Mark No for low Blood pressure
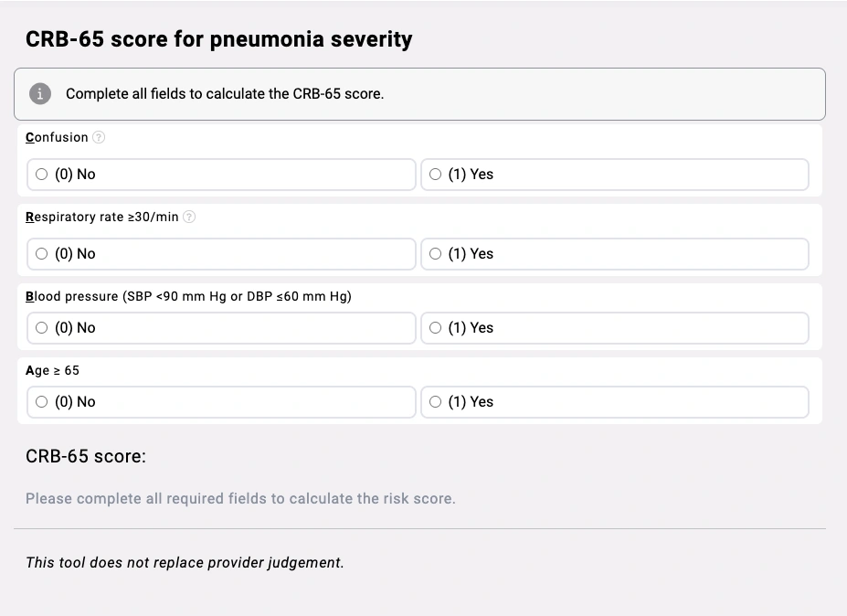 coord(42,328)
